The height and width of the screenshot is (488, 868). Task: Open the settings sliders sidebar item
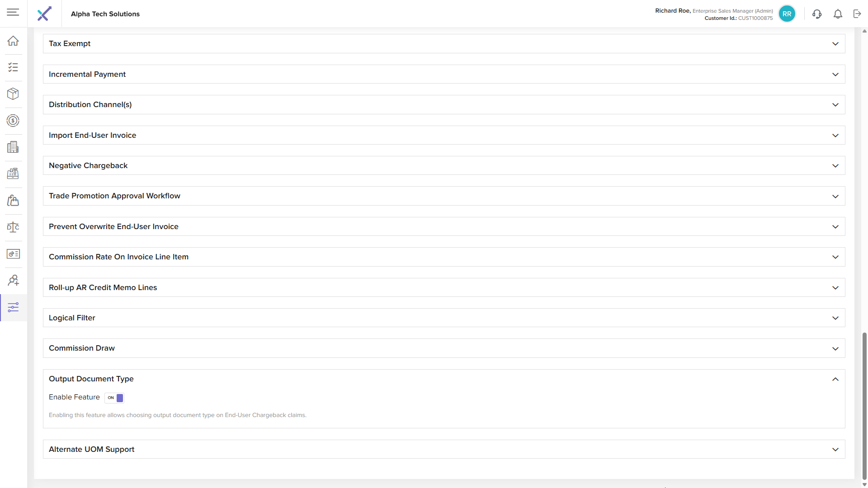(13, 308)
